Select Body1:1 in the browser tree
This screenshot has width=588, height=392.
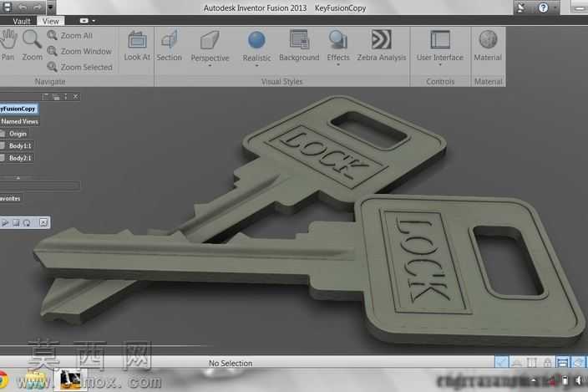pyautogui.click(x=21, y=146)
